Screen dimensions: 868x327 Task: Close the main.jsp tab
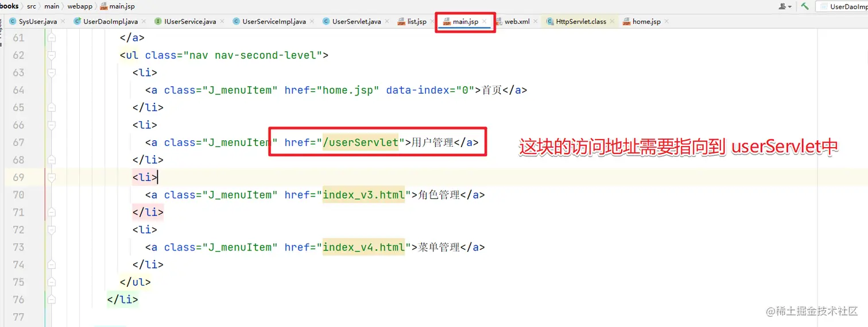coord(485,21)
